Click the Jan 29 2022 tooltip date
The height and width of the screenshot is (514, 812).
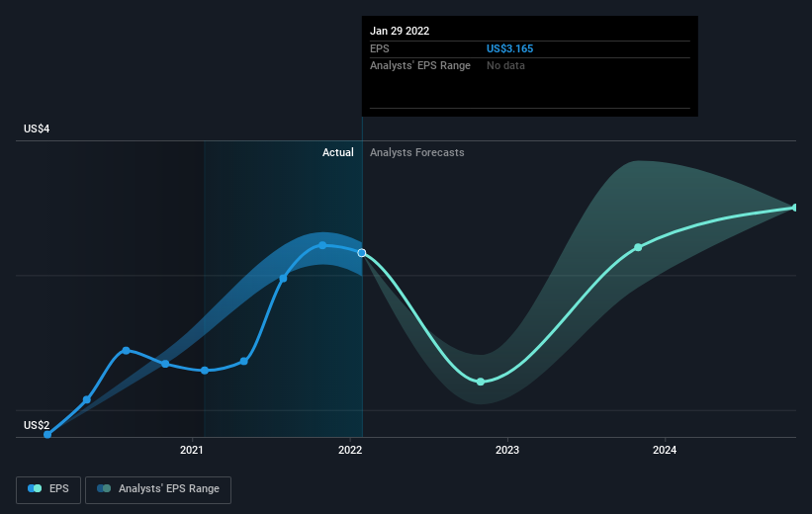[400, 31]
